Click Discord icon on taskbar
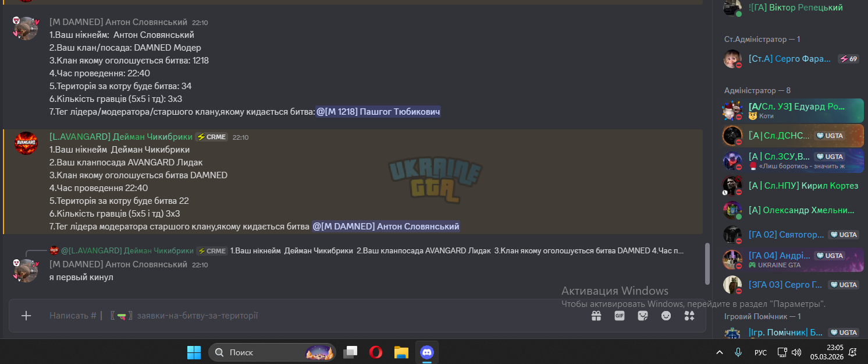Screen dimensions: 868x364 pos(427,352)
